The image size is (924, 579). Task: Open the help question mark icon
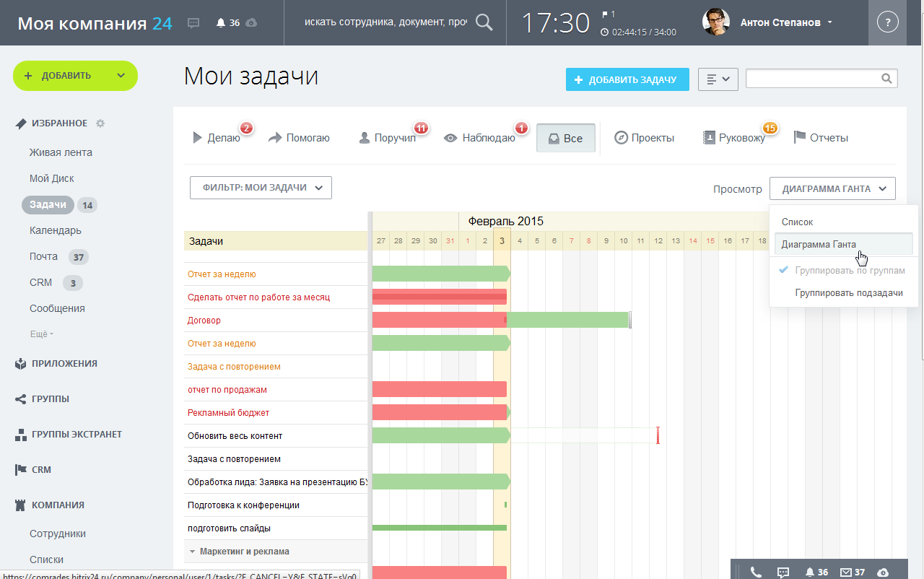[x=887, y=22]
